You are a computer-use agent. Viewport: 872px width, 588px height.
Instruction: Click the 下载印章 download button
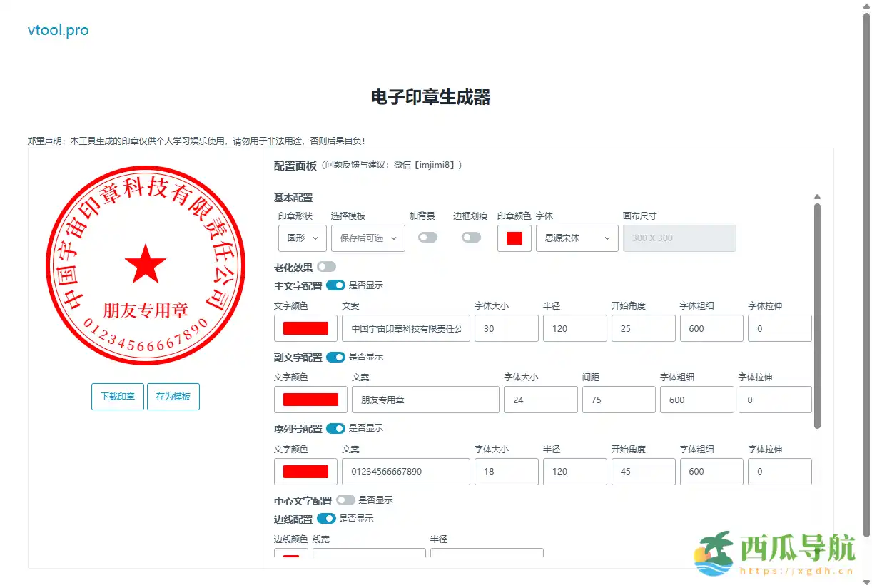point(117,396)
